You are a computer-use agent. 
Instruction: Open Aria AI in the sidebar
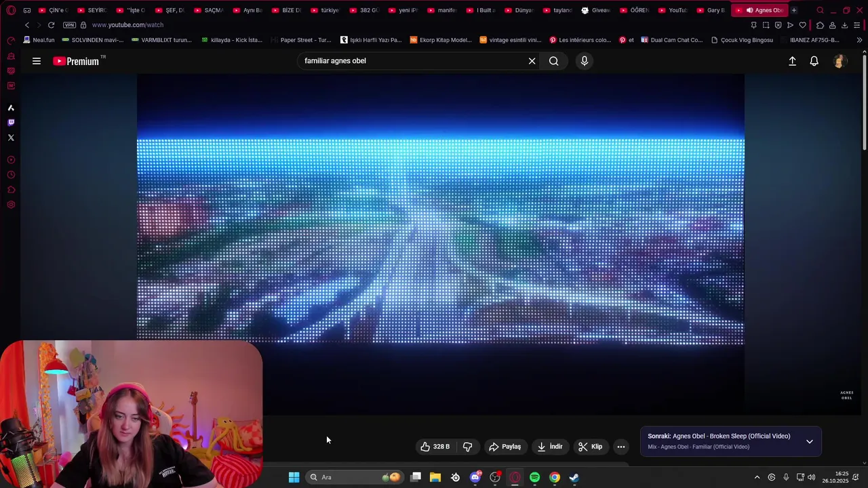tap(11, 108)
